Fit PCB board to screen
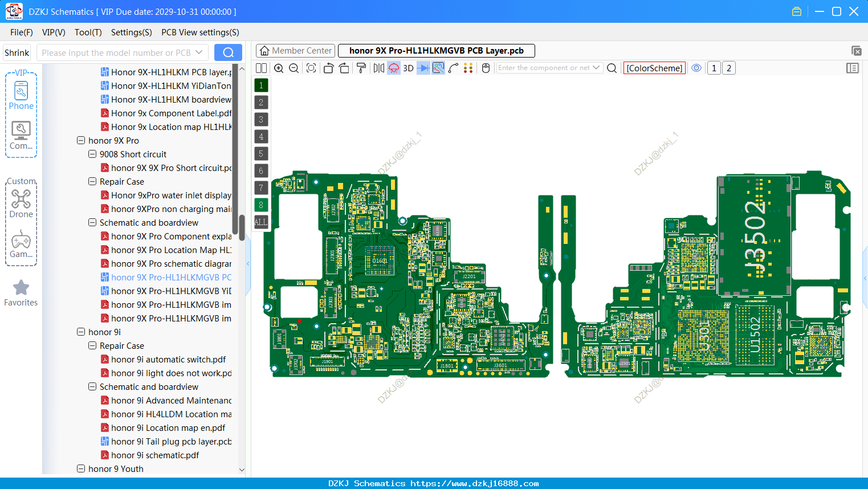 pos(311,68)
